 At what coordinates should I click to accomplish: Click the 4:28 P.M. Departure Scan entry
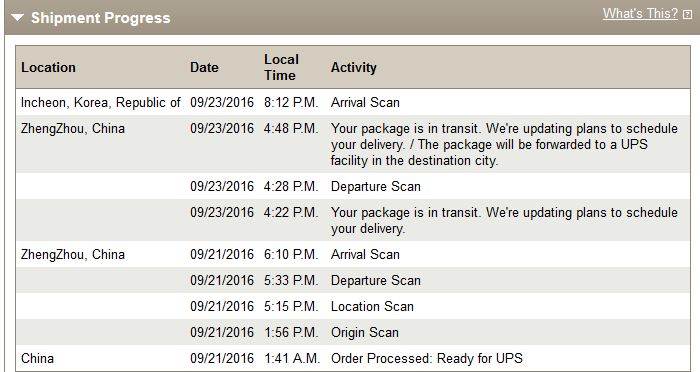375,186
